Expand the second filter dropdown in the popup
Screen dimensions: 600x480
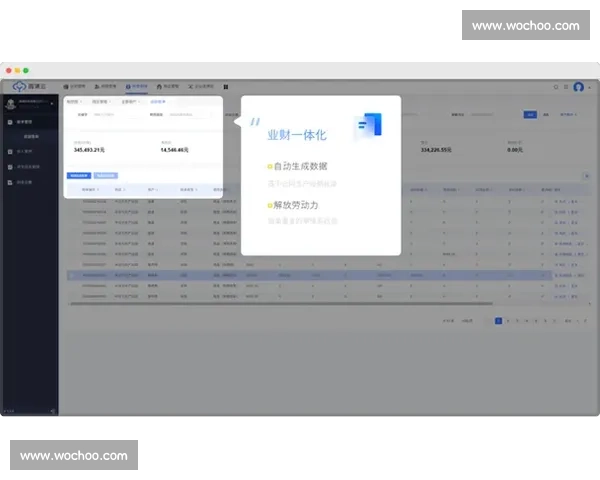pos(101,101)
